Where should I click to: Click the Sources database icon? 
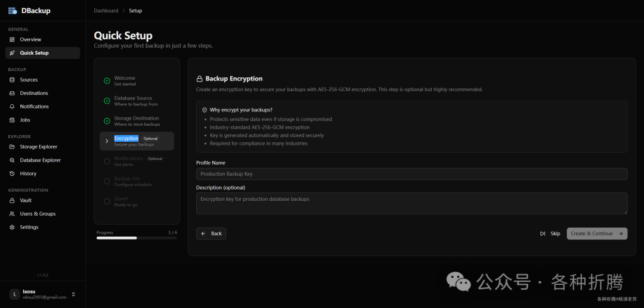(12, 80)
